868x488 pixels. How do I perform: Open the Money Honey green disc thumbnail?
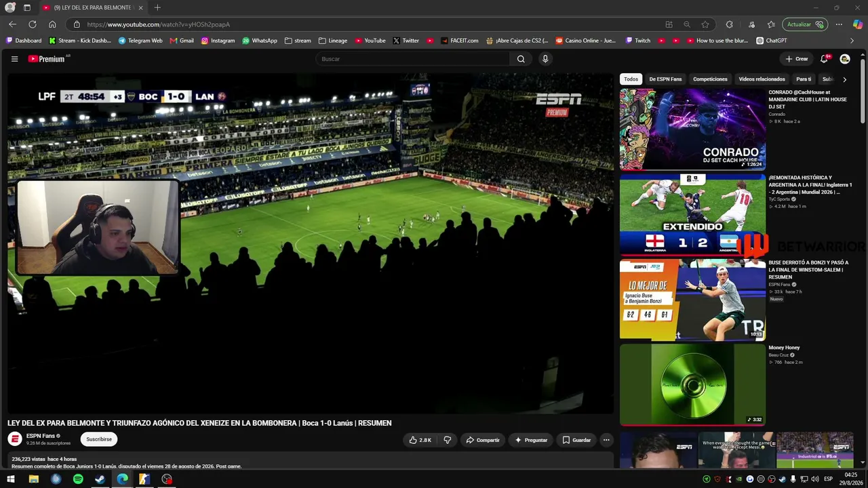pyautogui.click(x=692, y=385)
